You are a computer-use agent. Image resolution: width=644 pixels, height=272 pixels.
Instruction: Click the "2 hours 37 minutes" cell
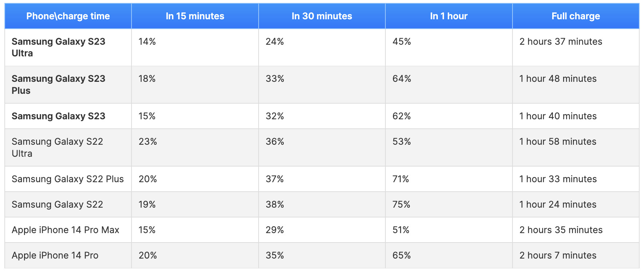coord(561,41)
